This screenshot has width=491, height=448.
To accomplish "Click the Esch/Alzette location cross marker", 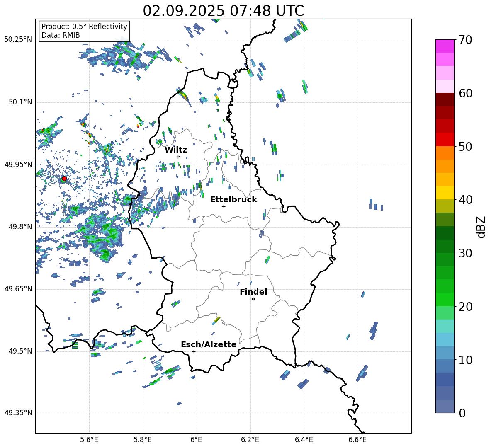I will tap(194, 351).
